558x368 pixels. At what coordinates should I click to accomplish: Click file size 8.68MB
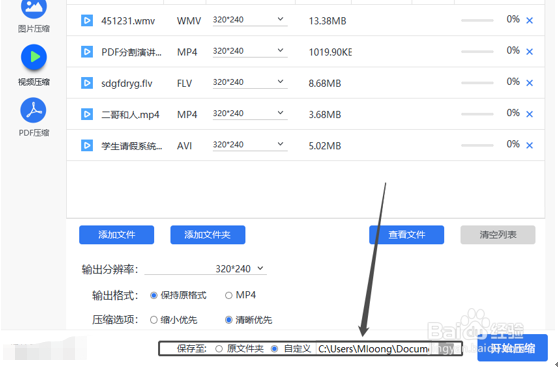pyautogui.click(x=325, y=84)
